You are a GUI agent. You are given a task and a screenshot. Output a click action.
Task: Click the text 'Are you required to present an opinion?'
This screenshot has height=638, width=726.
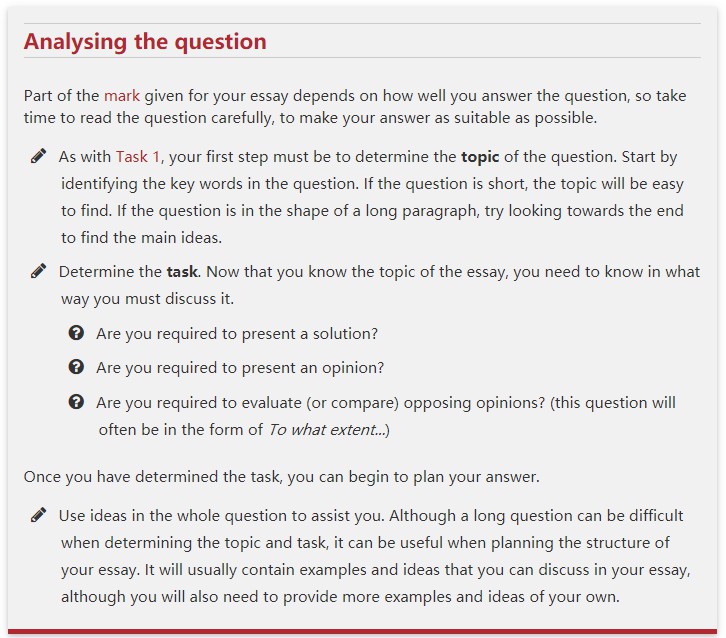[240, 368]
